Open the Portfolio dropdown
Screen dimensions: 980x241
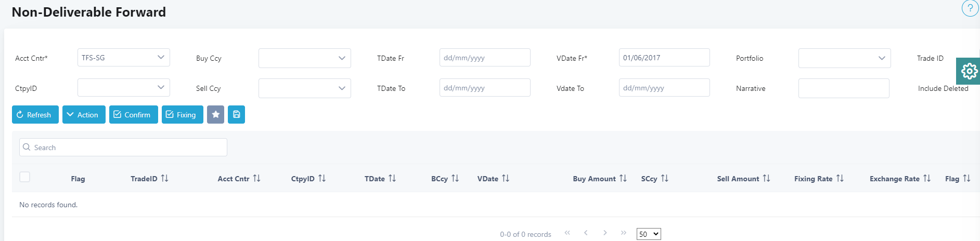845,58
